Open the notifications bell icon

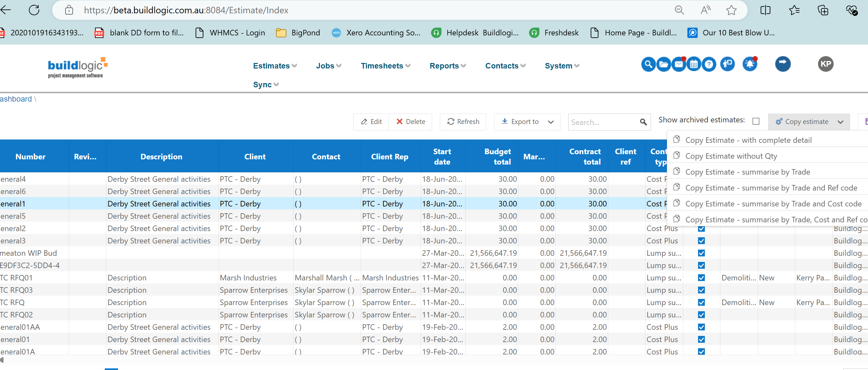(750, 64)
